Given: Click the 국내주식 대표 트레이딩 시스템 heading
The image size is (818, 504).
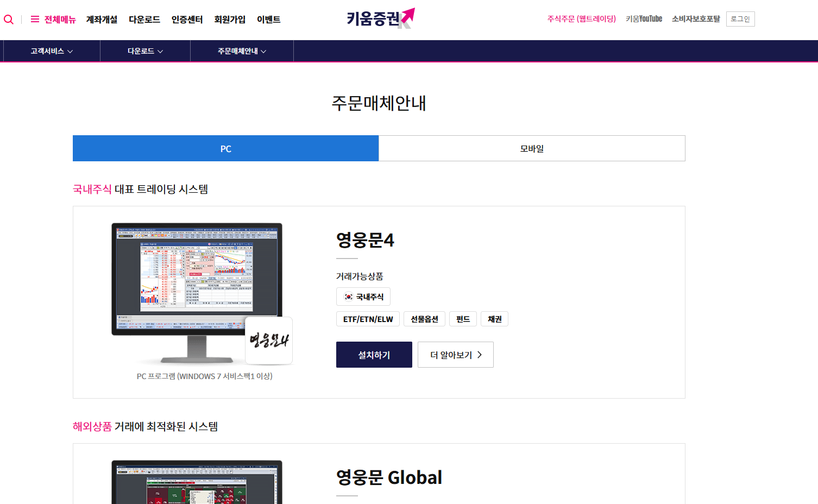Looking at the screenshot, I should click(x=141, y=189).
